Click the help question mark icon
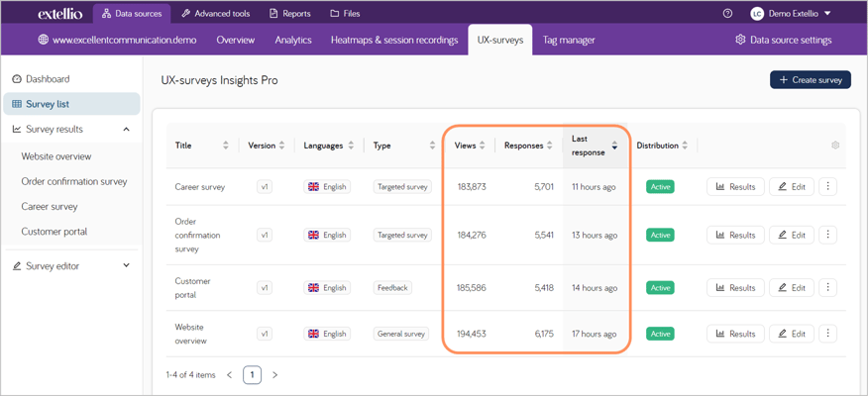The height and width of the screenshot is (396, 868). pos(727,14)
